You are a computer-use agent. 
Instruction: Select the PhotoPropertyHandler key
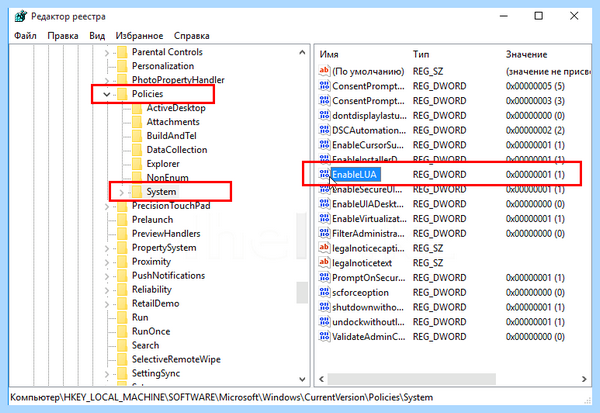pyautogui.click(x=178, y=80)
